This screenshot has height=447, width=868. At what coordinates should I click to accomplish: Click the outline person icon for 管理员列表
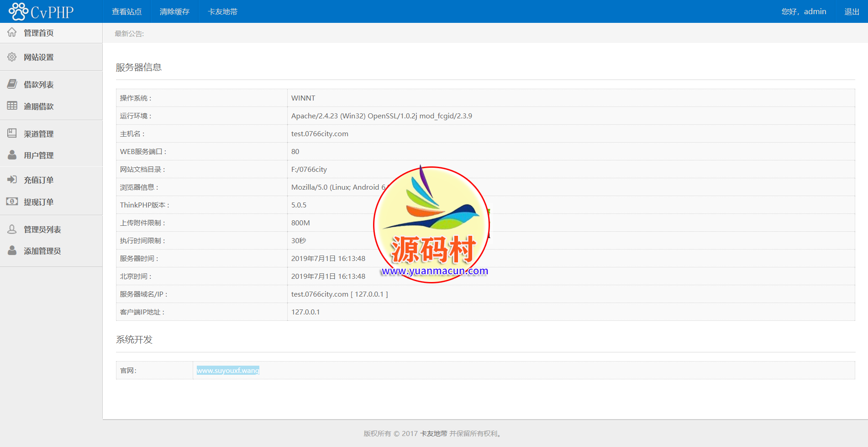12,229
